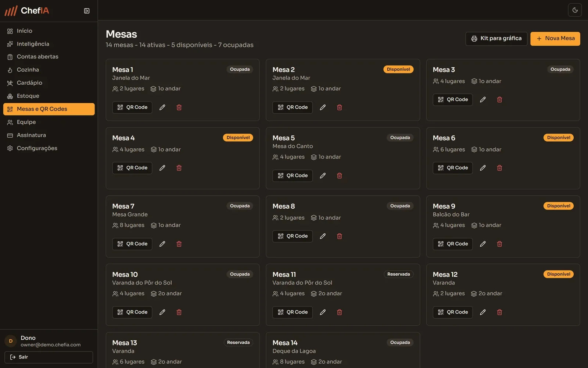
Task: Click the ChefIA logo
Action: coord(26,11)
